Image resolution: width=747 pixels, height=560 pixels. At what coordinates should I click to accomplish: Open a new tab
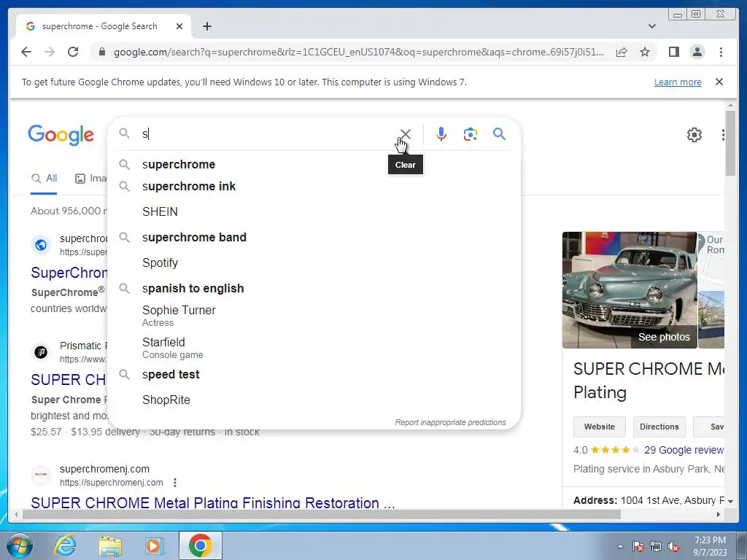pyautogui.click(x=206, y=26)
